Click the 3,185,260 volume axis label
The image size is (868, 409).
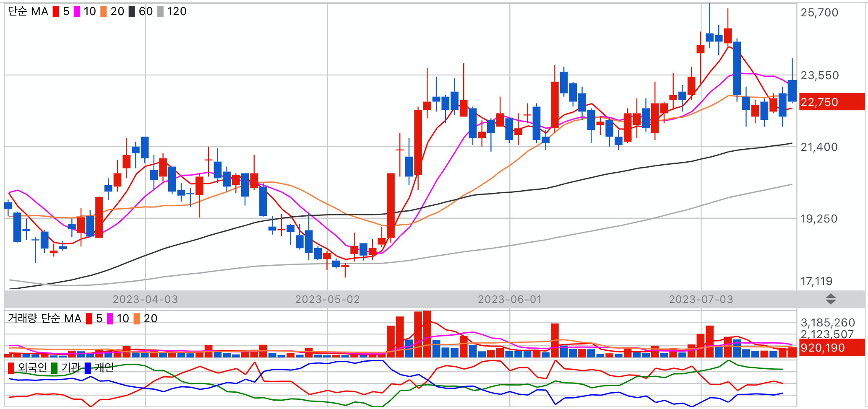[x=828, y=323]
